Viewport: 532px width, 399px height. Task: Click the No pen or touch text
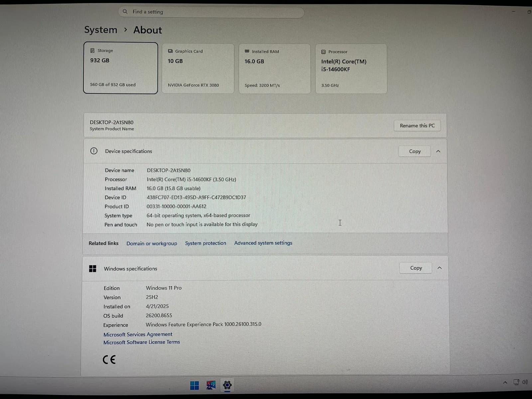click(x=202, y=224)
